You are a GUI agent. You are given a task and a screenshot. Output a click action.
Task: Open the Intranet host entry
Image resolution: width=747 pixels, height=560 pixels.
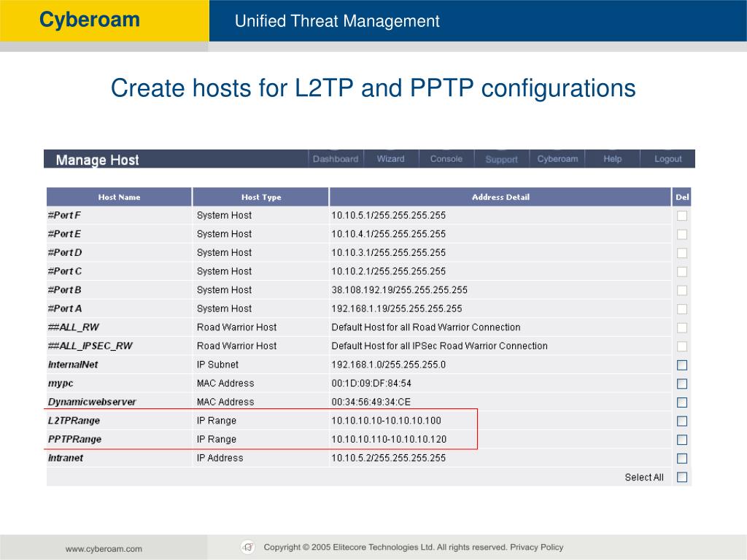click(65, 458)
